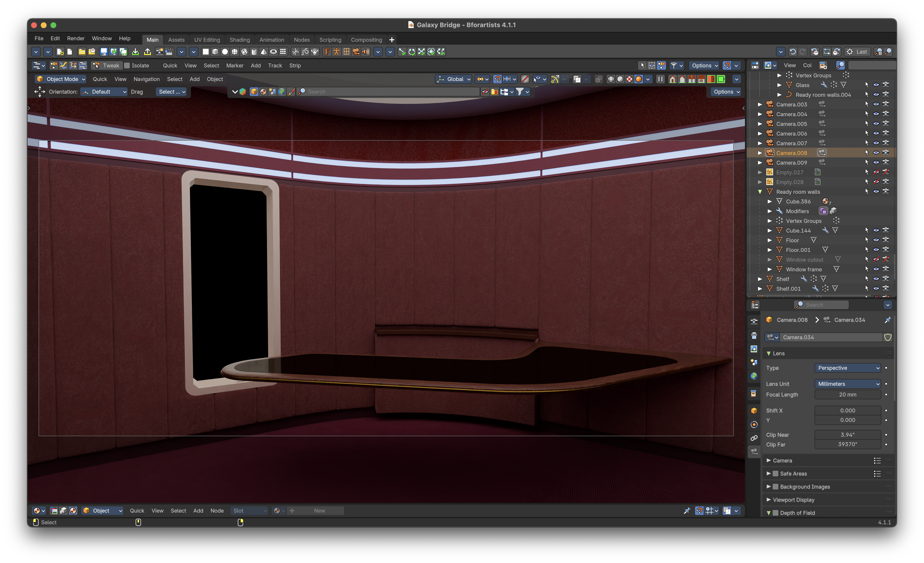Click the asset shelf Search field
This screenshot has width=924, height=563.
click(388, 92)
